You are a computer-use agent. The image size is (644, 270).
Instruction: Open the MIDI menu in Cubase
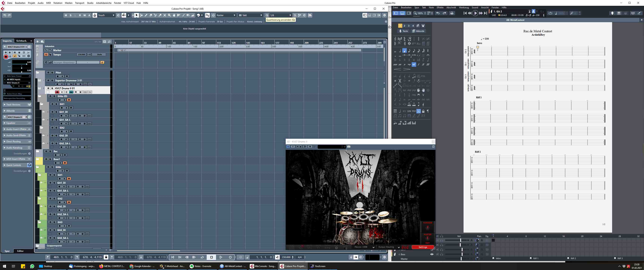pyautogui.click(x=48, y=3)
